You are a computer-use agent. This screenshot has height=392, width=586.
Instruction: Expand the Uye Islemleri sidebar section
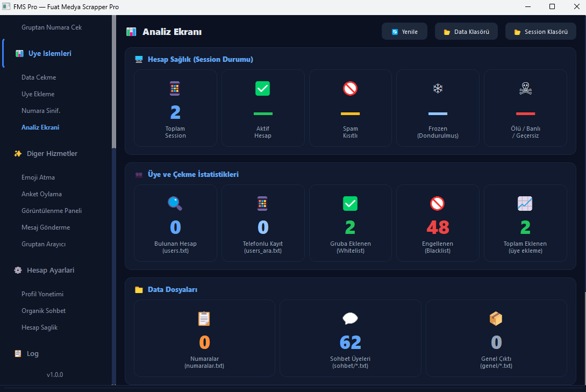click(x=49, y=54)
